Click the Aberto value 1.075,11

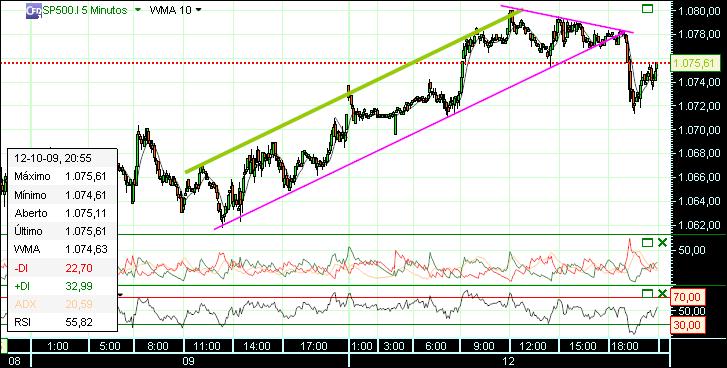(x=86, y=213)
